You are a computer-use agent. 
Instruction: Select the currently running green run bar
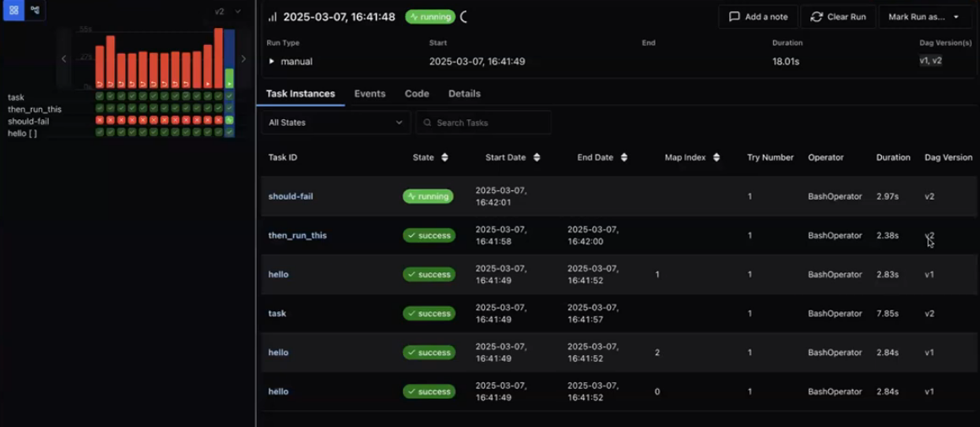[229, 77]
